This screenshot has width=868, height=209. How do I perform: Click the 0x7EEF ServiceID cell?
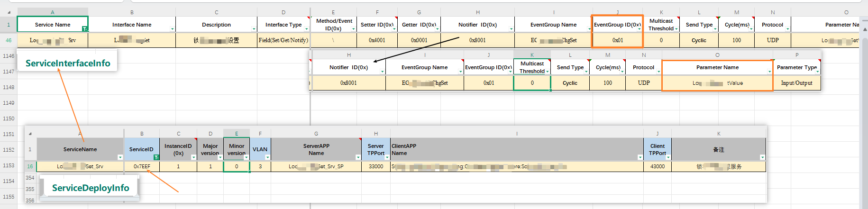point(142,166)
